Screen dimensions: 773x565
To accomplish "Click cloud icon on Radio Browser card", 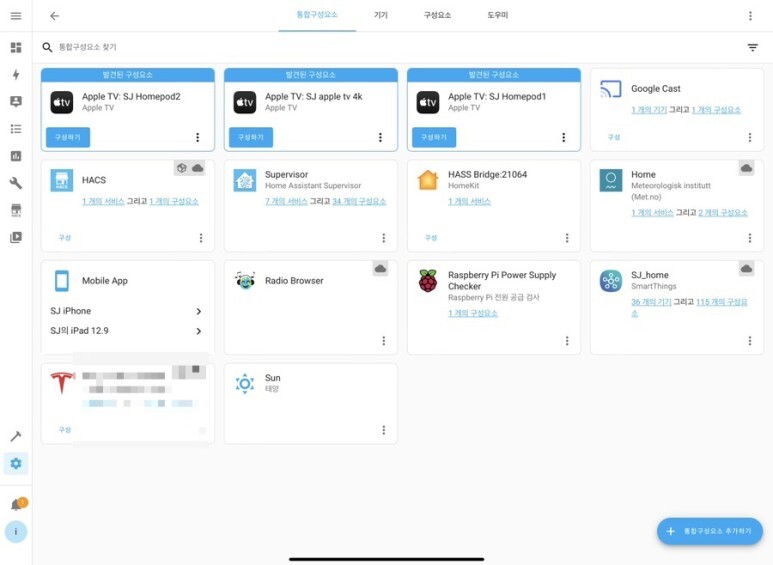I will [380, 269].
